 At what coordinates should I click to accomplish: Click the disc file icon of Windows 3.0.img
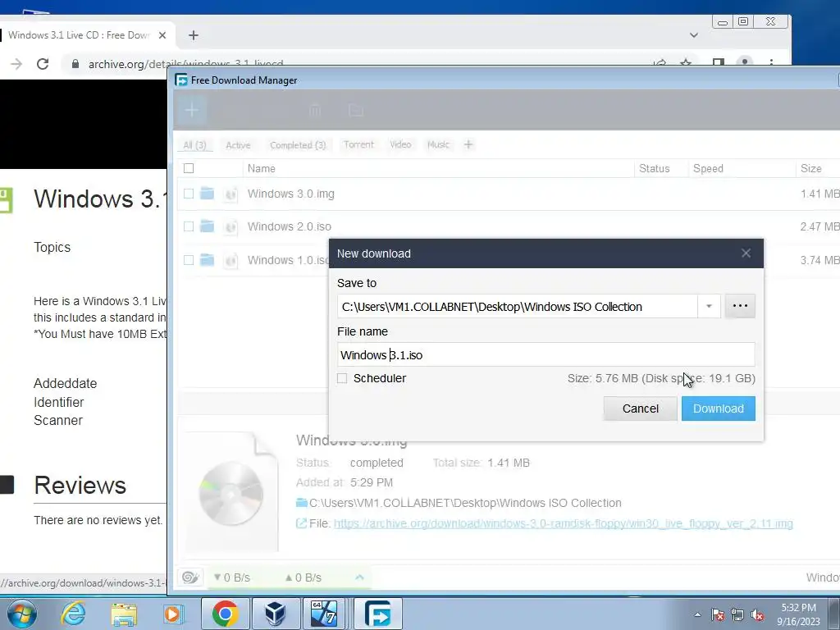coord(231,194)
